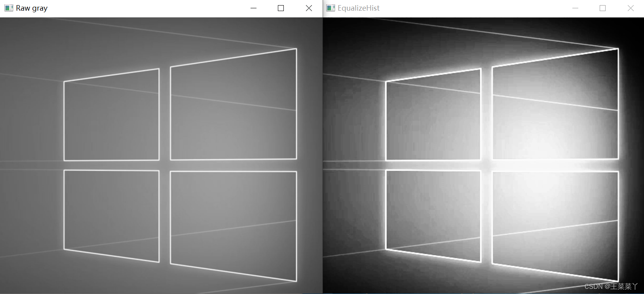Click the EqualizeHist window app icon
This screenshot has height=294, width=644.
pos(331,8)
